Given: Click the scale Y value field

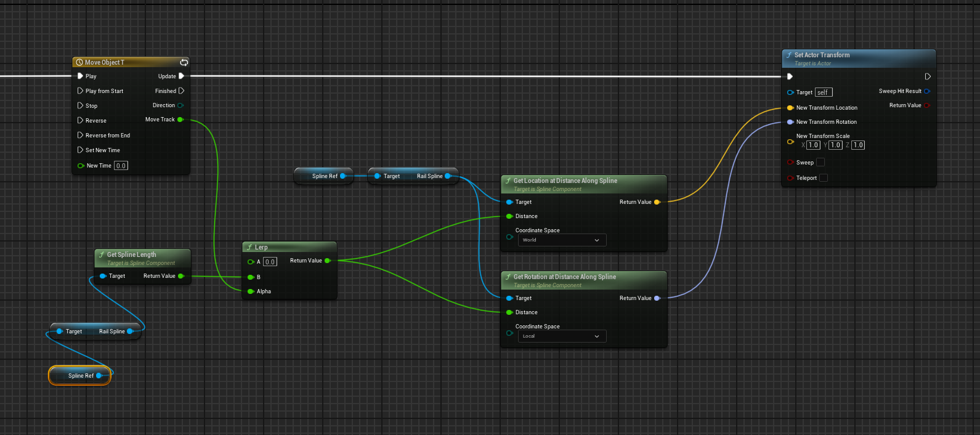Looking at the screenshot, I should pos(835,145).
